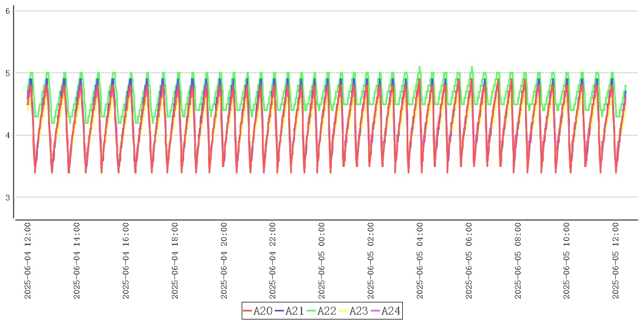Click the blue A21 legend line swatch
This screenshot has width=644, height=320.
tap(280, 311)
